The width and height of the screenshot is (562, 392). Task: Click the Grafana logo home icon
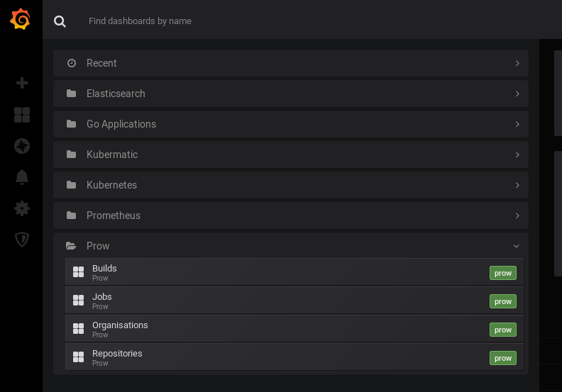(x=21, y=20)
